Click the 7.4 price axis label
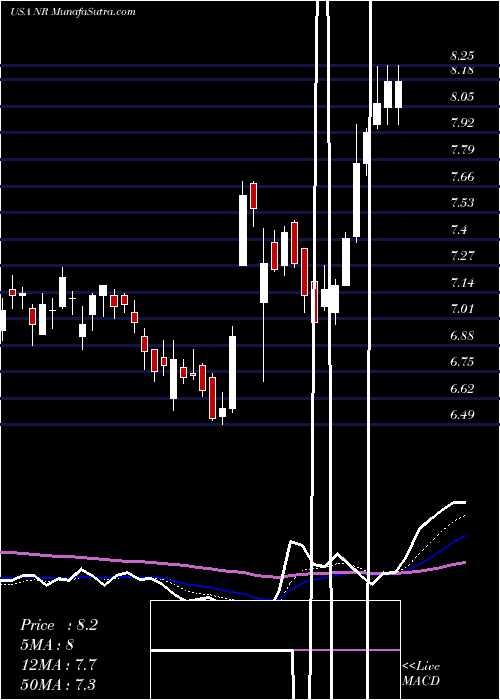The width and height of the screenshot is (500, 700). pos(459,230)
